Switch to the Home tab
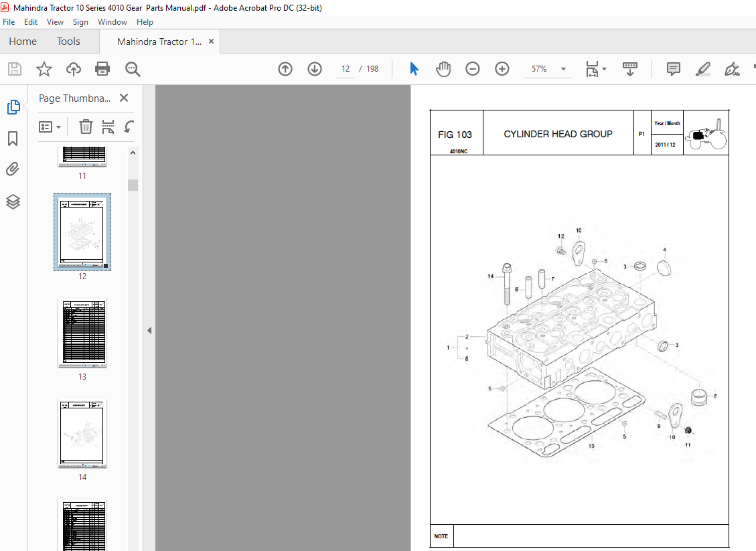 (23, 42)
